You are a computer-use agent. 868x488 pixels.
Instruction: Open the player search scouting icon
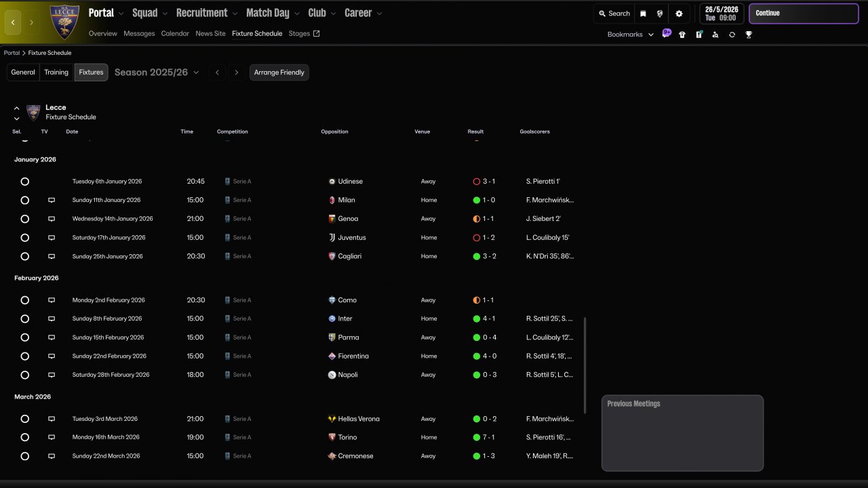coord(715,35)
